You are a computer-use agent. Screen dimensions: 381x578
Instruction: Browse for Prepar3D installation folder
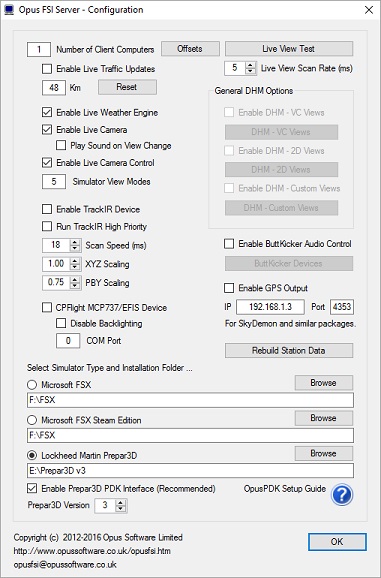[324, 453]
